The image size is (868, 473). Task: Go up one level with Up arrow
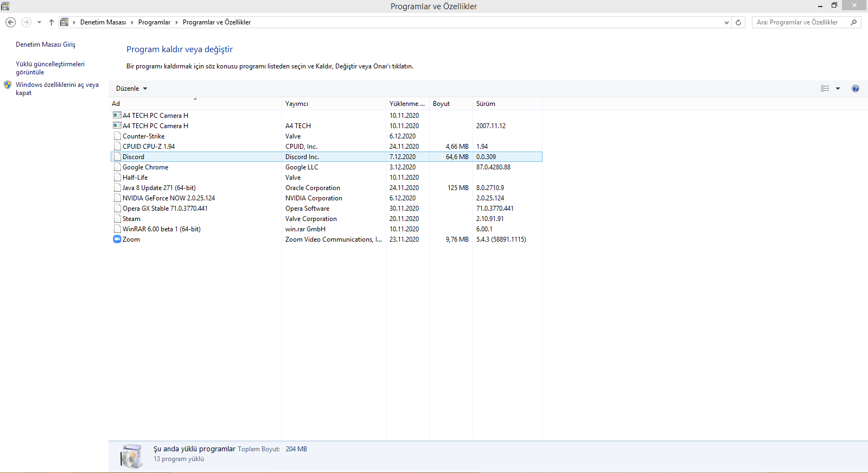pyautogui.click(x=52, y=22)
